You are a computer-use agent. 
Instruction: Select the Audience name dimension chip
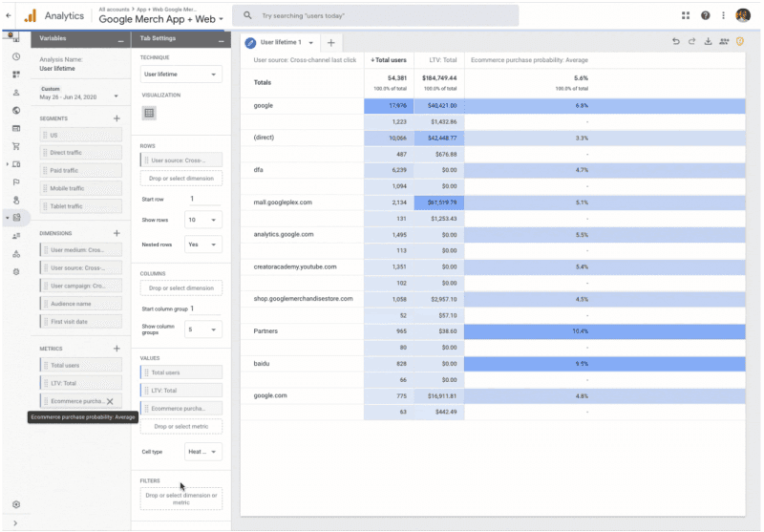pos(81,304)
